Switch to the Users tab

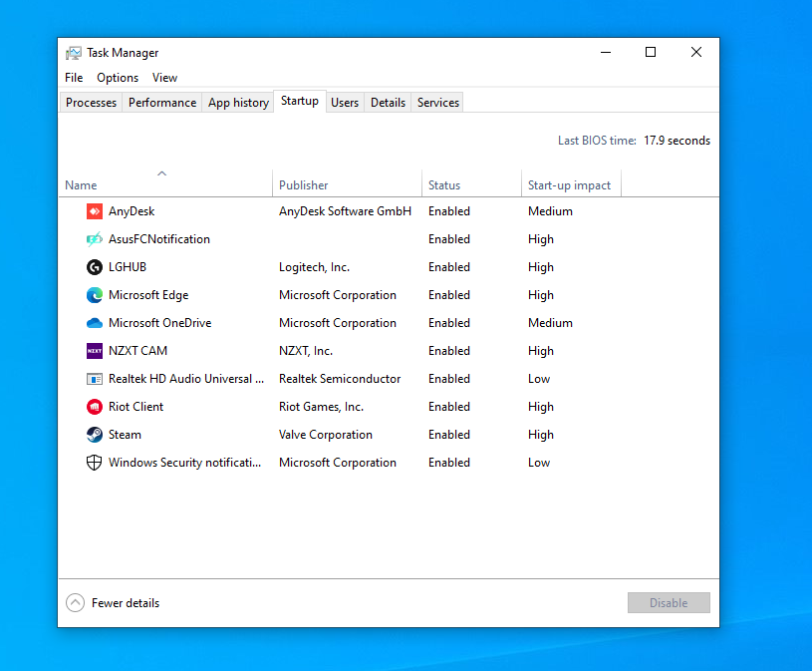pyautogui.click(x=345, y=103)
